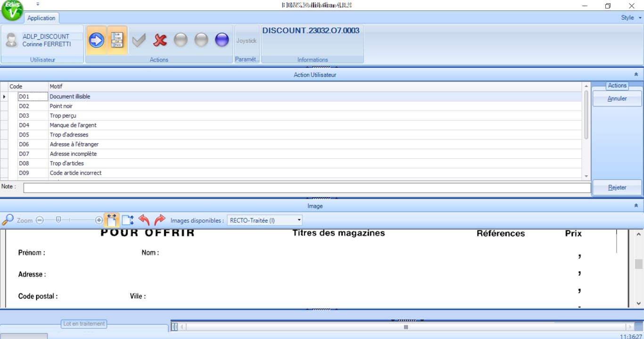Click the blue sphere action button
Viewport: 644px width, 339px height.
[222, 40]
